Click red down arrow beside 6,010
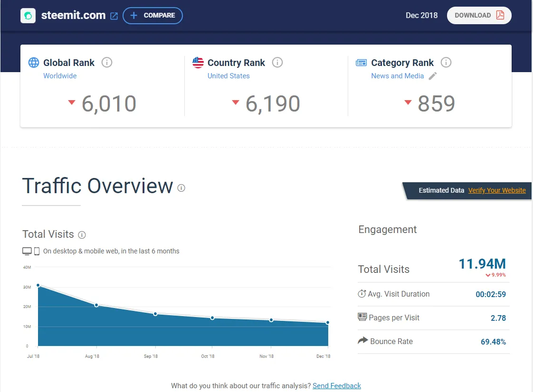The width and height of the screenshot is (533, 392). click(71, 102)
